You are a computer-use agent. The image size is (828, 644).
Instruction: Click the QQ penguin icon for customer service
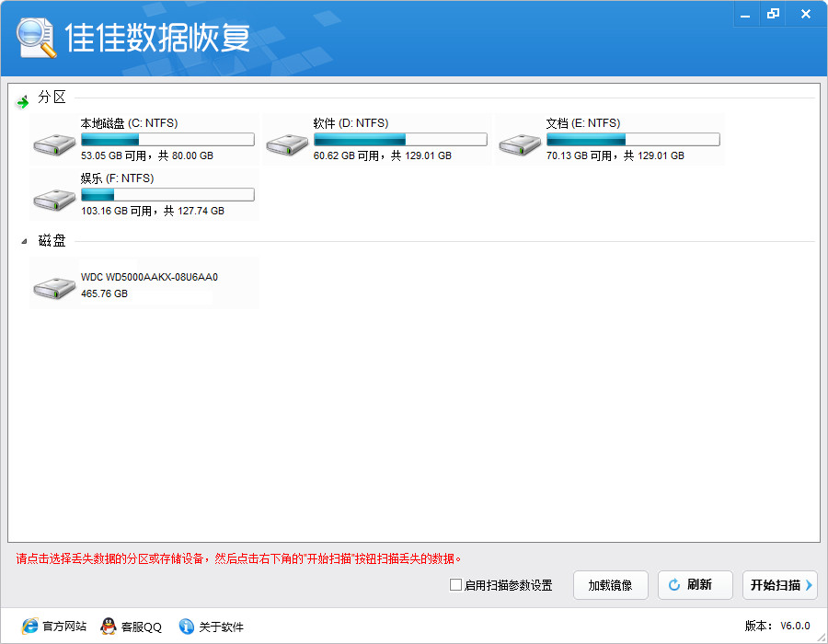(x=108, y=626)
